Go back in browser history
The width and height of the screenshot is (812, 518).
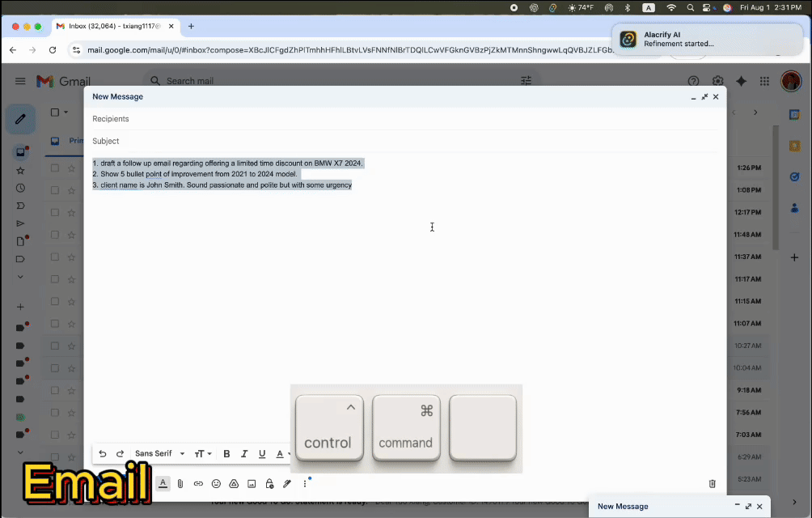coord(13,50)
